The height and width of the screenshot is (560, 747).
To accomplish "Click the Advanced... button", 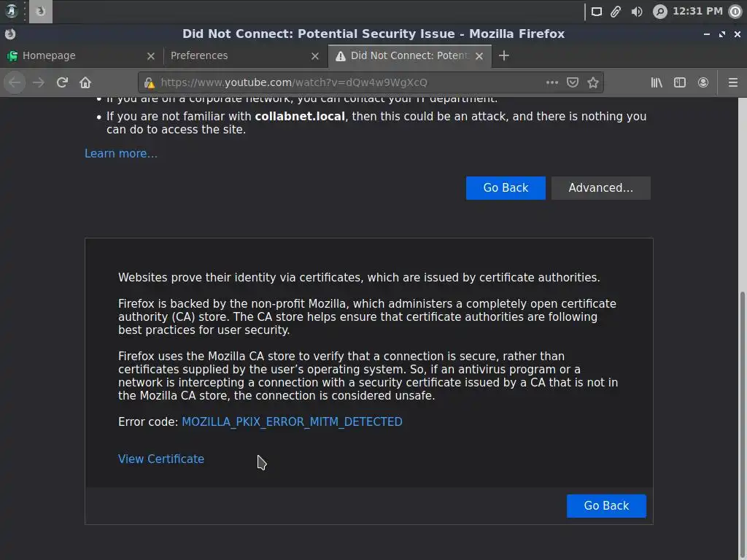I will [x=601, y=188].
